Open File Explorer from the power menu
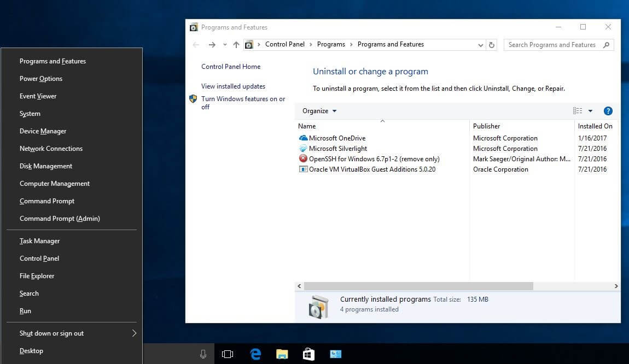This screenshot has width=629, height=364. click(37, 276)
